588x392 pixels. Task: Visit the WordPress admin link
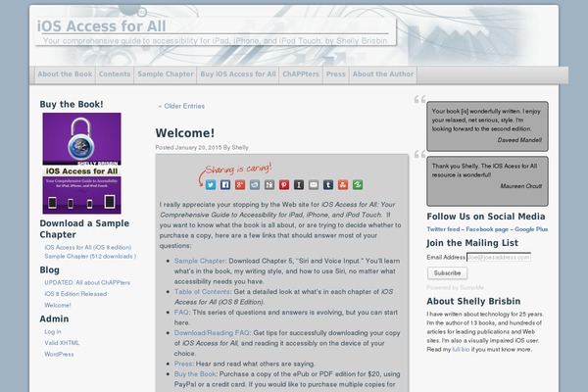pyautogui.click(x=59, y=354)
